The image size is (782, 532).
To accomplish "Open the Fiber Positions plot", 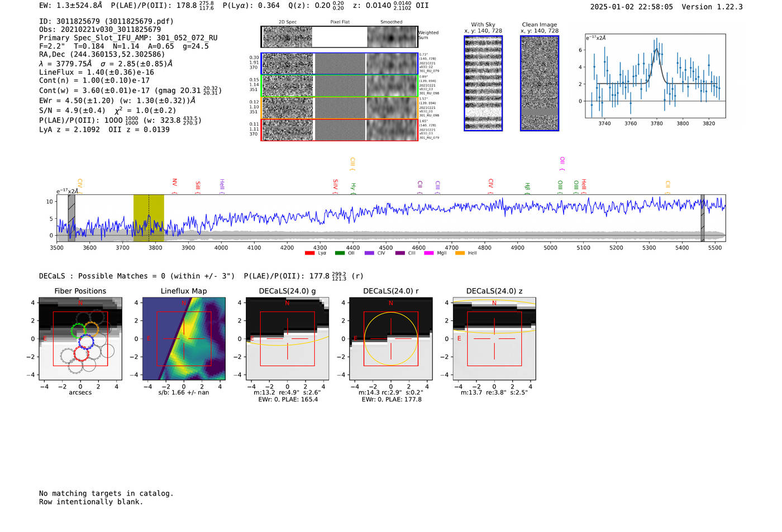I will 80,338.
